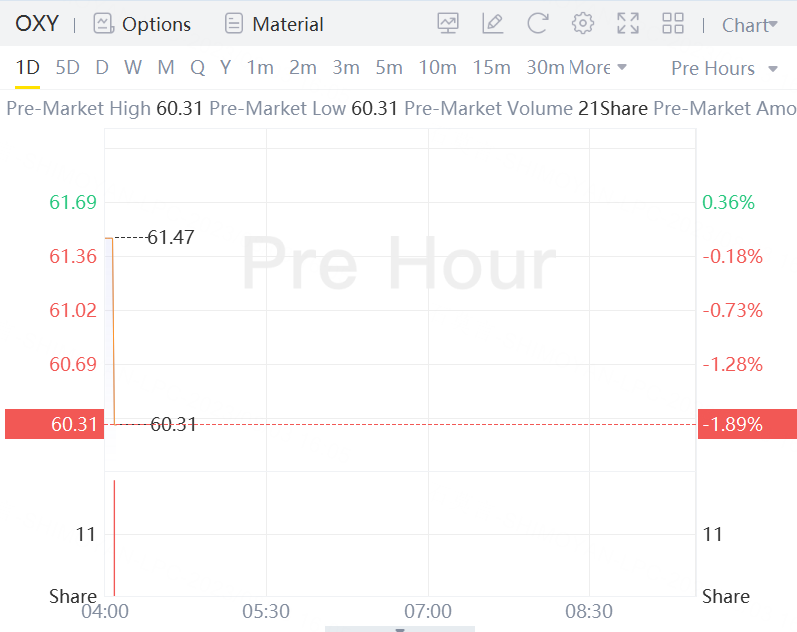Expand chart to fullscreen
This screenshot has height=632, width=797.
[628, 24]
